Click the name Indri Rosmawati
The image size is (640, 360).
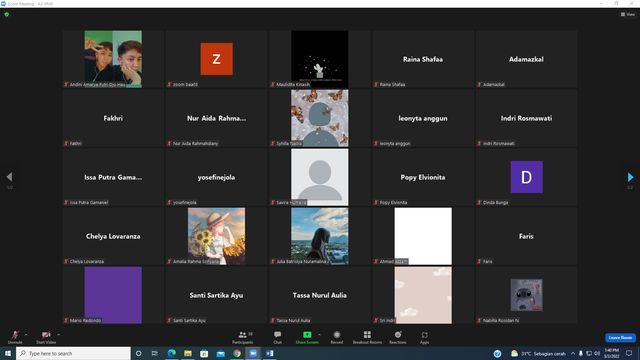pyautogui.click(x=526, y=118)
